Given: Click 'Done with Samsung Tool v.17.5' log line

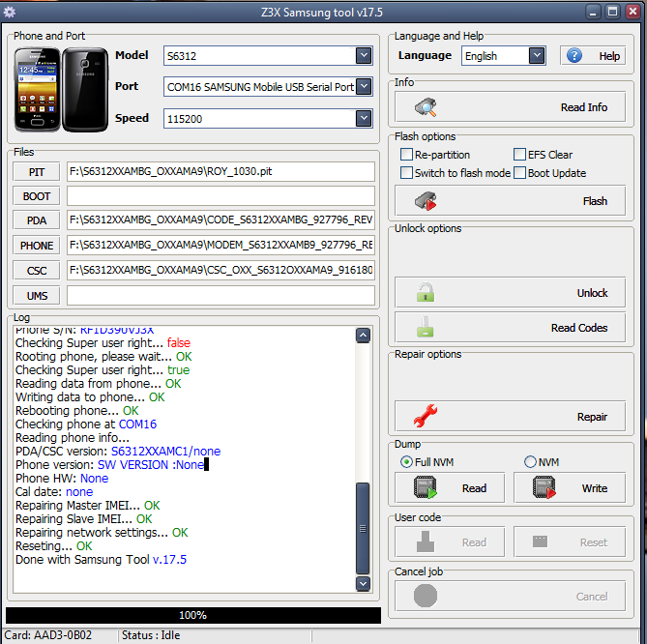Looking at the screenshot, I should 102,560.
